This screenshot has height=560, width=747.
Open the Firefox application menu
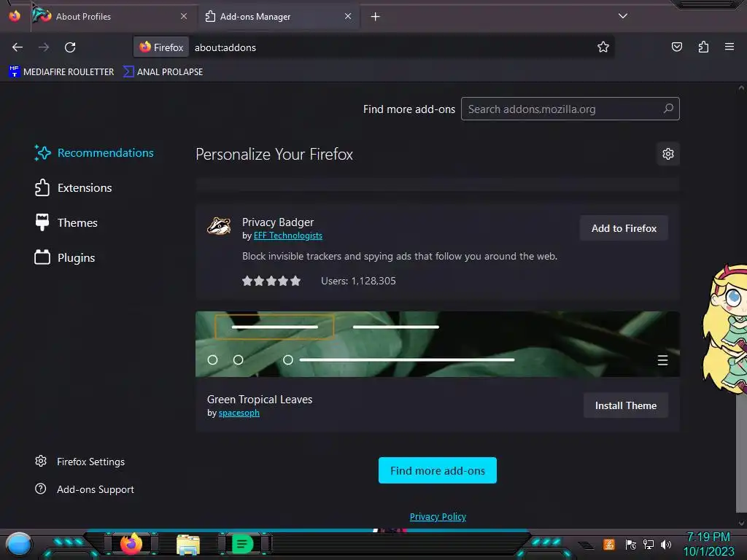(x=729, y=47)
